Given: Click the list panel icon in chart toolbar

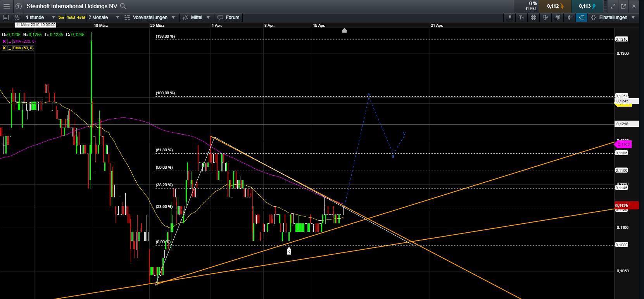Looking at the screenshot, I should pyautogui.click(x=5, y=17).
